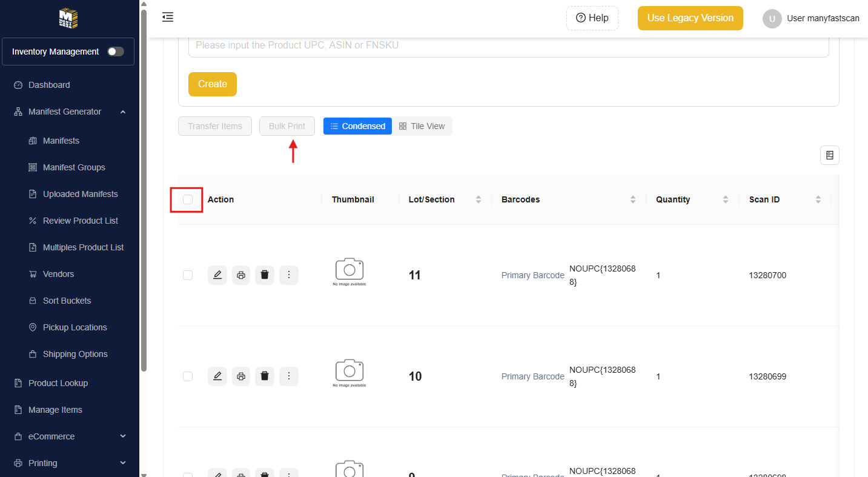Collapse the sidebar with the menu fold icon
Viewport: 868px width, 477px height.
tap(168, 18)
